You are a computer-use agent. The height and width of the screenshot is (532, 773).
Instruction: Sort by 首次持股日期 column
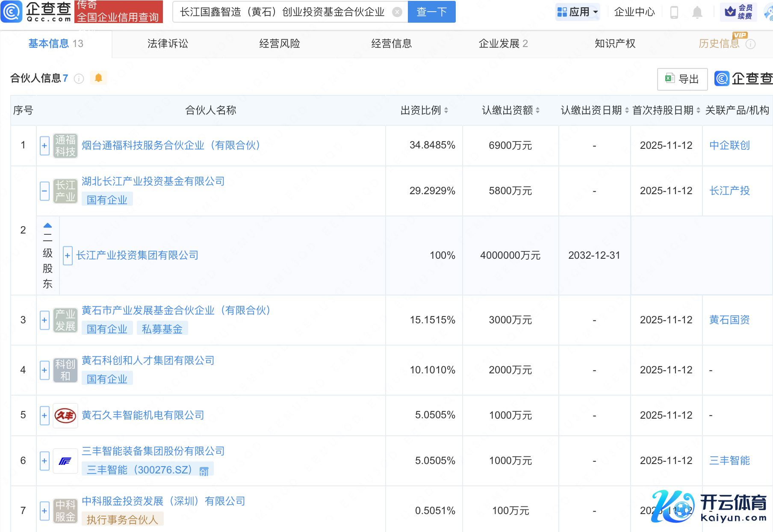click(x=698, y=110)
